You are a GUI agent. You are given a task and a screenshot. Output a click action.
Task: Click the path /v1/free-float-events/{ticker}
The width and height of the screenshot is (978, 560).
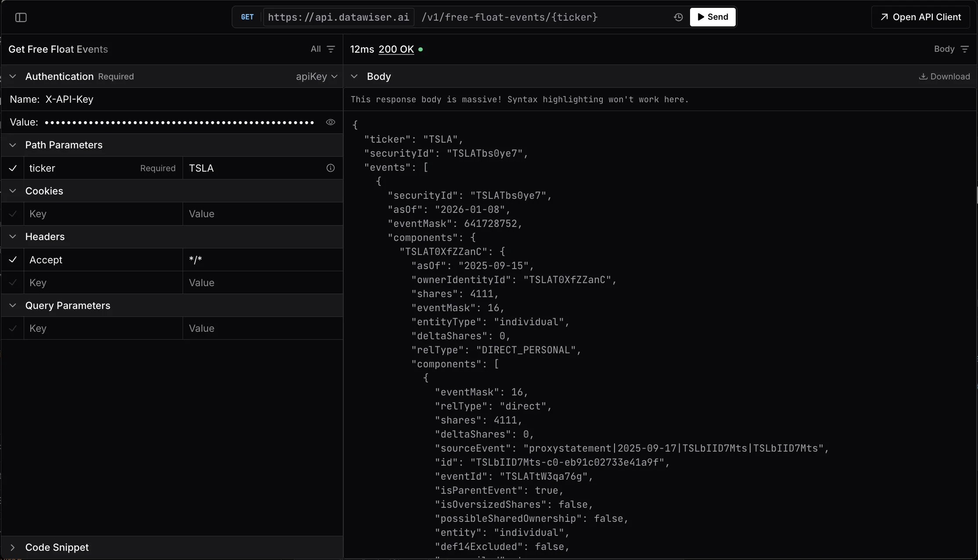[x=509, y=17]
